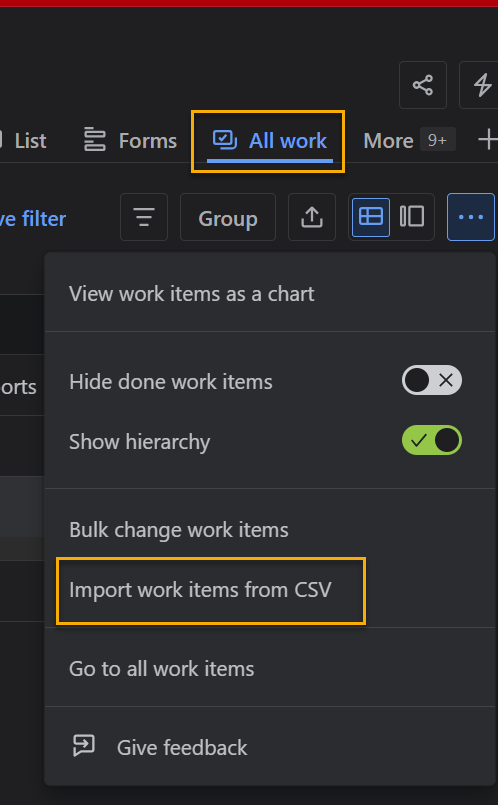Open the Group dropdown button
498x805 pixels.
pyautogui.click(x=228, y=217)
